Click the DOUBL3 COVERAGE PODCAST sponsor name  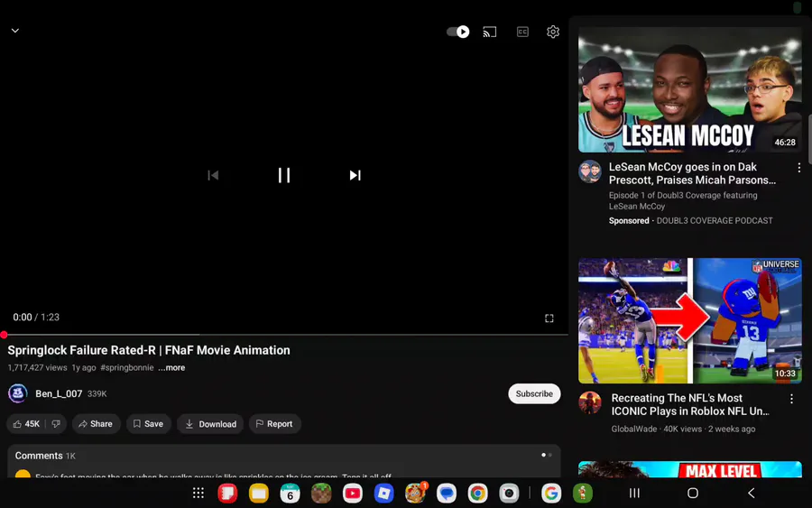click(x=715, y=220)
